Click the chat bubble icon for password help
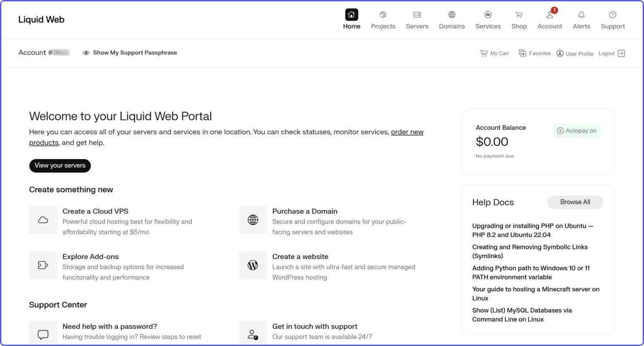 (43, 334)
